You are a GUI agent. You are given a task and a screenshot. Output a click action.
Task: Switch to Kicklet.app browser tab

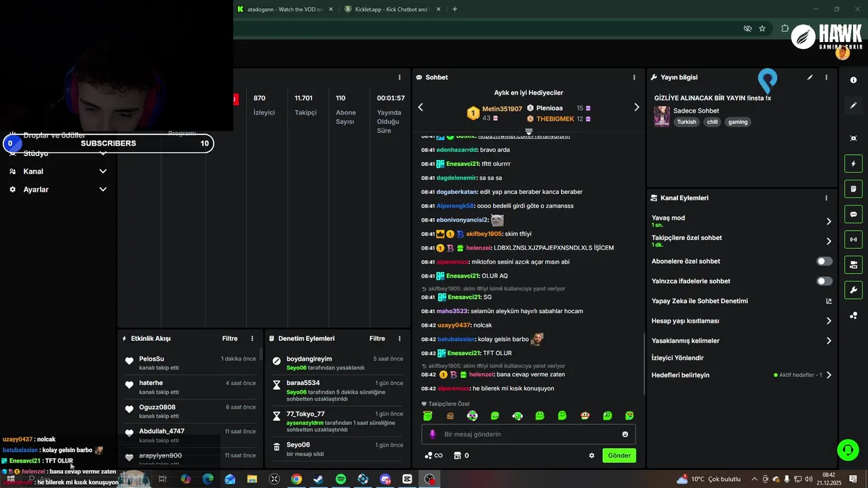(392, 9)
